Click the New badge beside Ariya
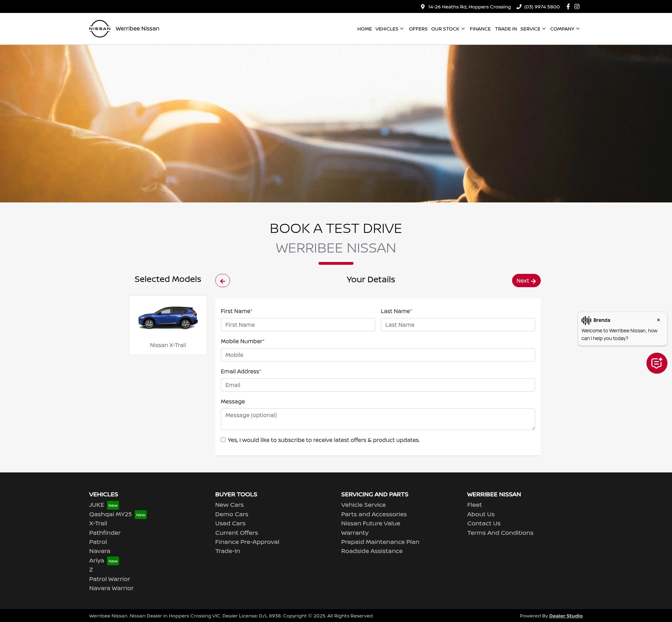The image size is (672, 622). [x=113, y=561]
